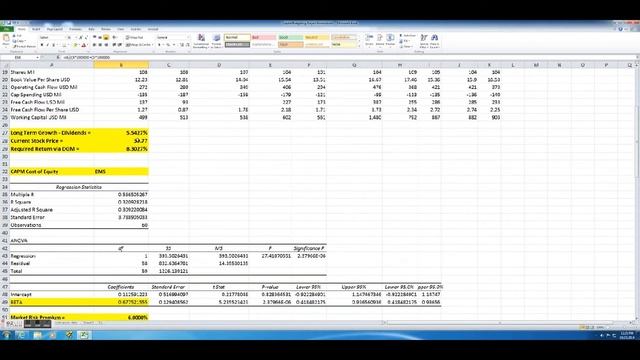Select the 'ANOVA' label cell

51,240
